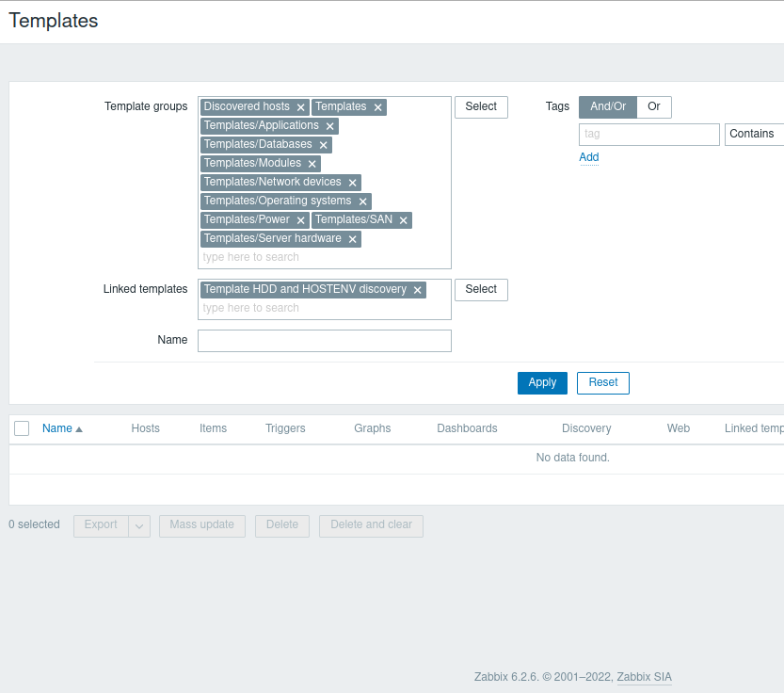Switch tag evaluation to And/Or
Screen dimensions: 784x693
click(608, 107)
